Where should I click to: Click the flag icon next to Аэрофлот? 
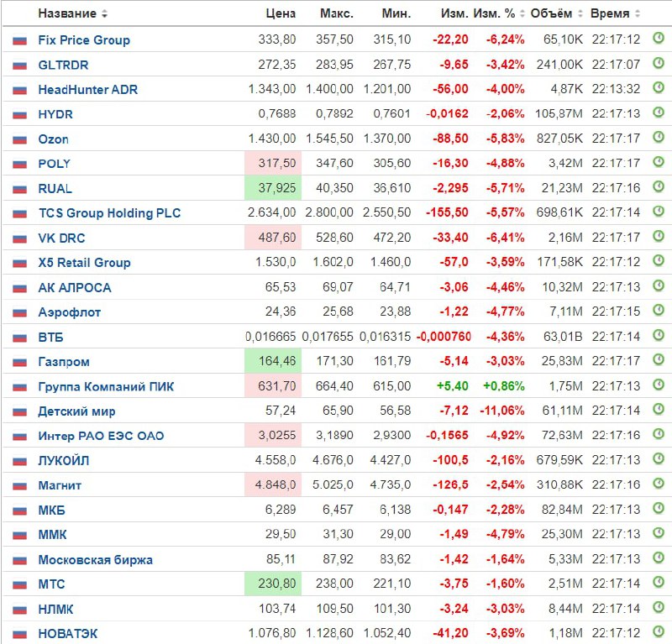[20, 312]
